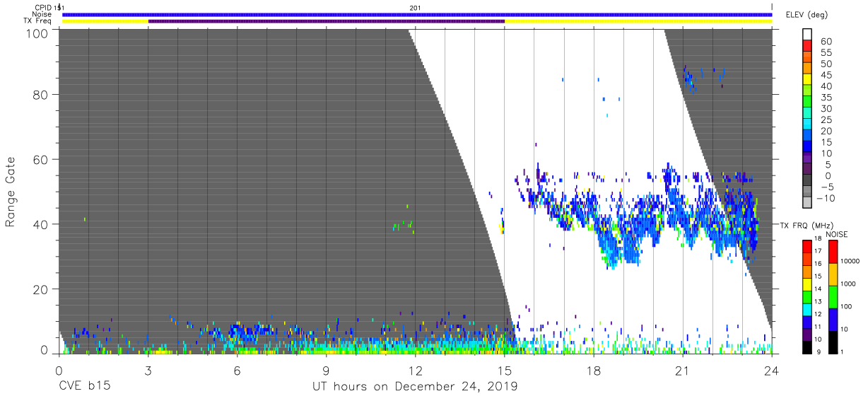Click the '55' label on ELEV scale
The height and width of the screenshot is (401, 868).
pyautogui.click(x=826, y=52)
